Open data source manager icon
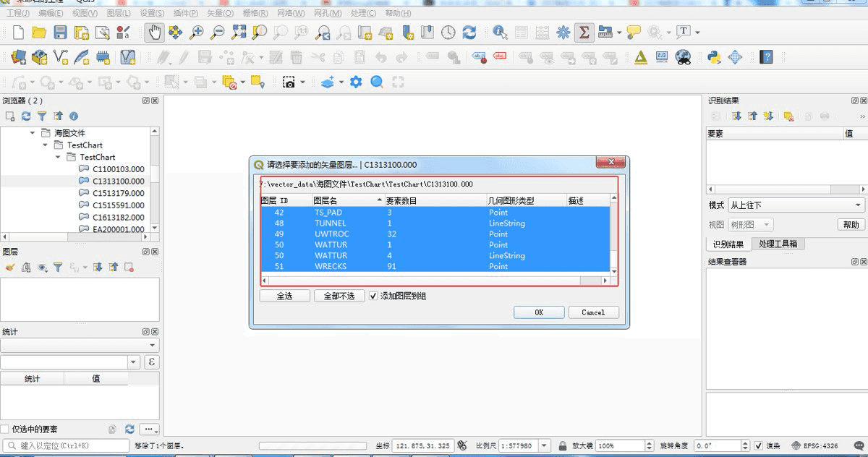Viewport: 868px width, 457px height. [19, 56]
